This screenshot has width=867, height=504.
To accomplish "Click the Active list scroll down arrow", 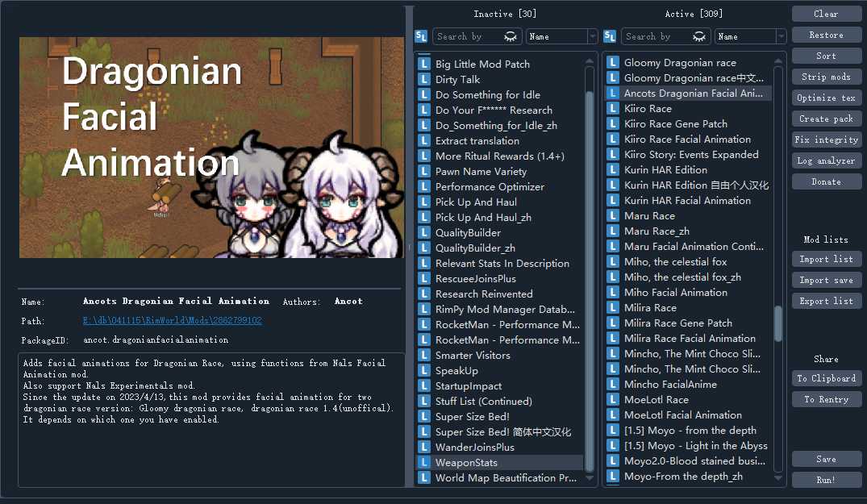I will [x=778, y=478].
